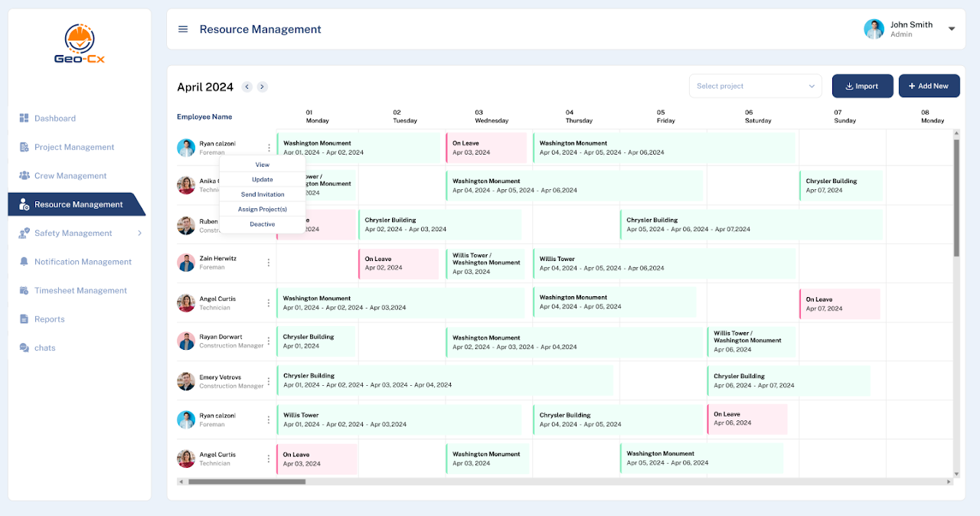Screen dimensions: 980x516
Task: Expand the John Smith account dropdown
Action: tap(952, 29)
